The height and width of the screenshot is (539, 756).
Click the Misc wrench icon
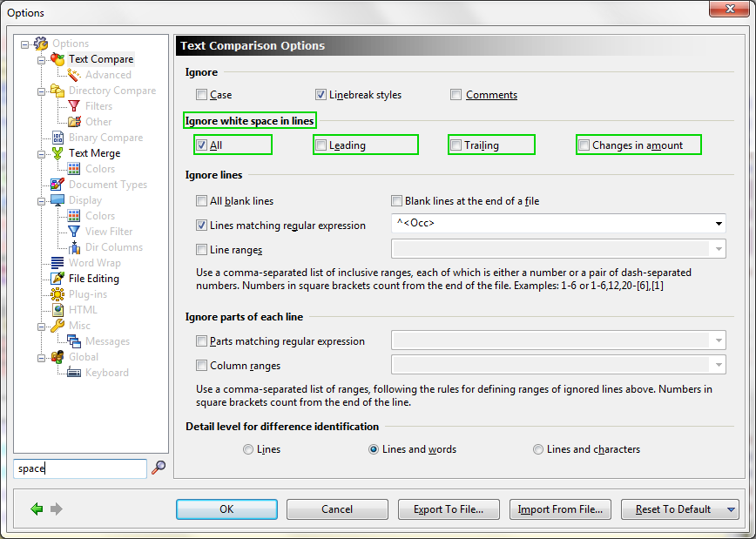pyautogui.click(x=57, y=326)
